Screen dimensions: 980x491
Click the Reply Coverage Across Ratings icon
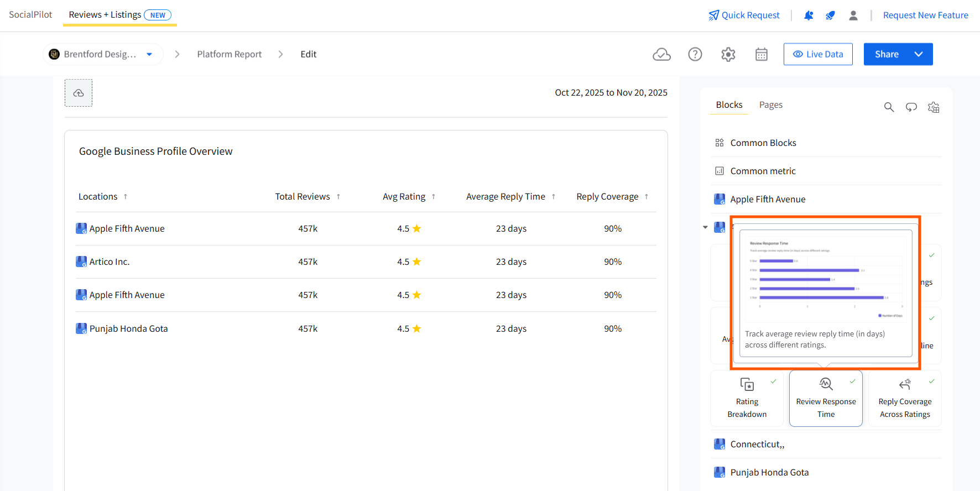point(905,384)
